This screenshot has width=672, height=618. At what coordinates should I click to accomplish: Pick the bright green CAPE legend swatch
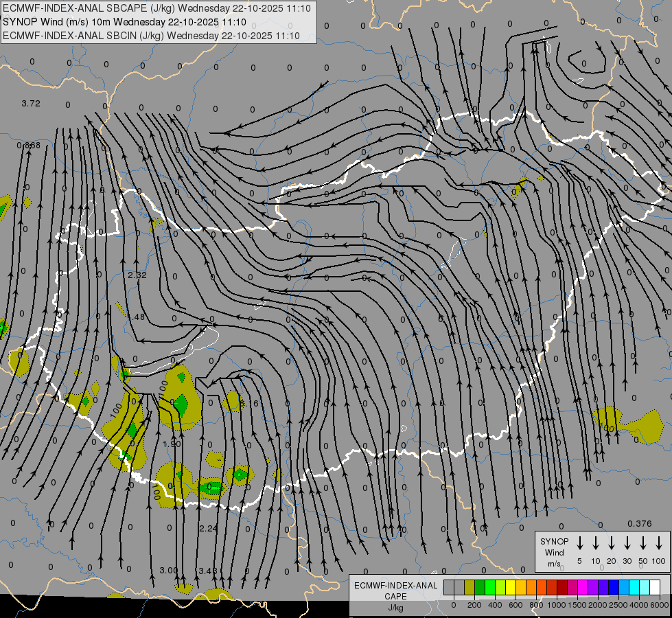(490, 587)
